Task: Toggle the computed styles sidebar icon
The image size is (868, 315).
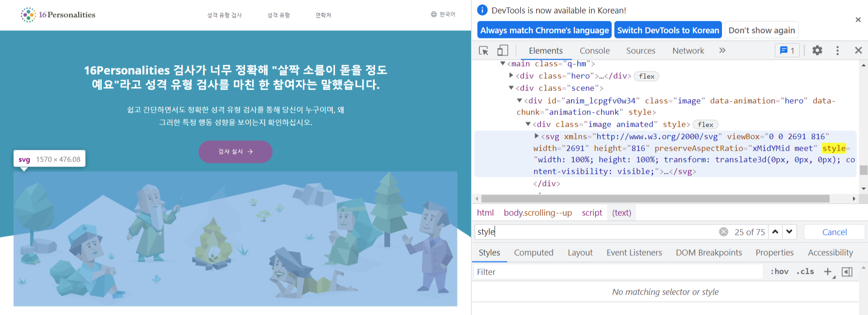Action: [x=847, y=272]
